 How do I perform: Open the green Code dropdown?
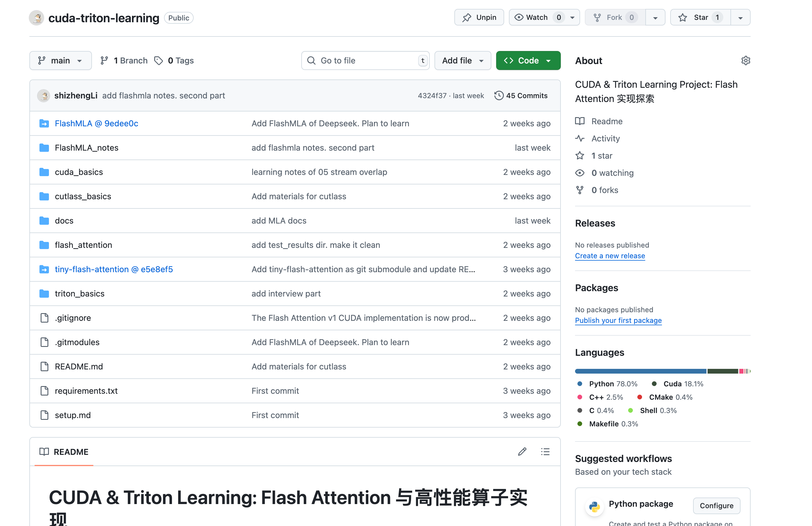tap(528, 61)
